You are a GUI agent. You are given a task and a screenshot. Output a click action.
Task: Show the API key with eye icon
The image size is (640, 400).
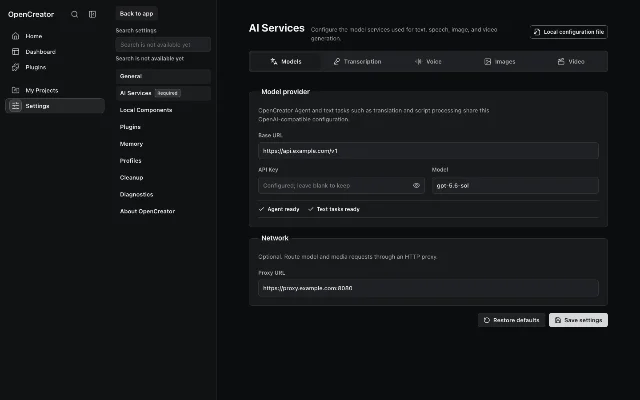click(416, 185)
